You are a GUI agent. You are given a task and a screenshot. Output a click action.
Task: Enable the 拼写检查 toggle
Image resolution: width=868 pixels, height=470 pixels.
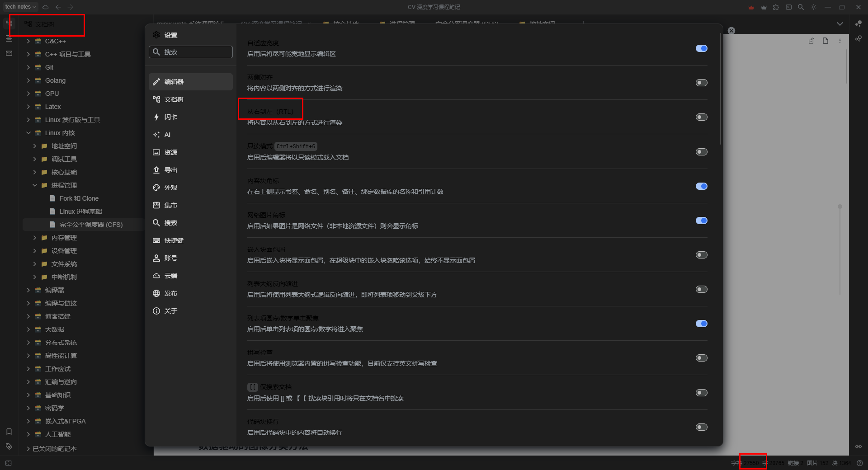(x=702, y=358)
